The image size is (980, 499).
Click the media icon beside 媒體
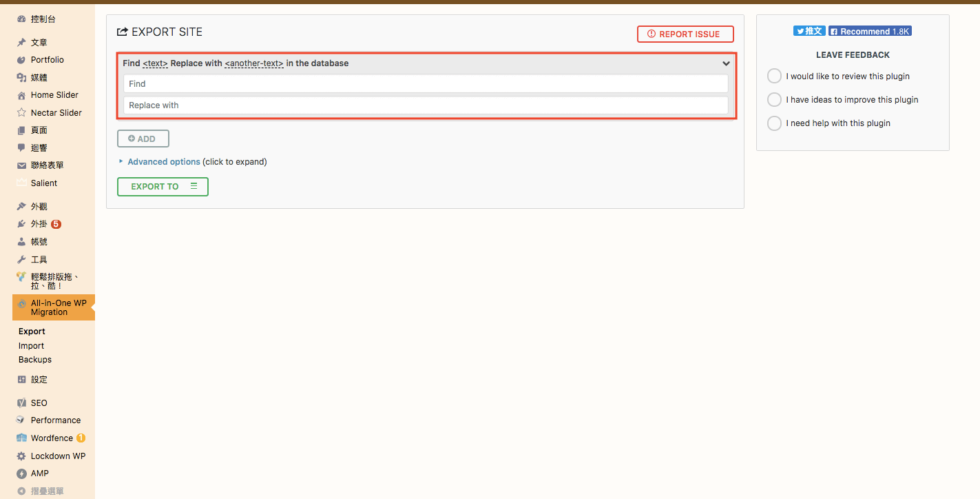pos(21,78)
